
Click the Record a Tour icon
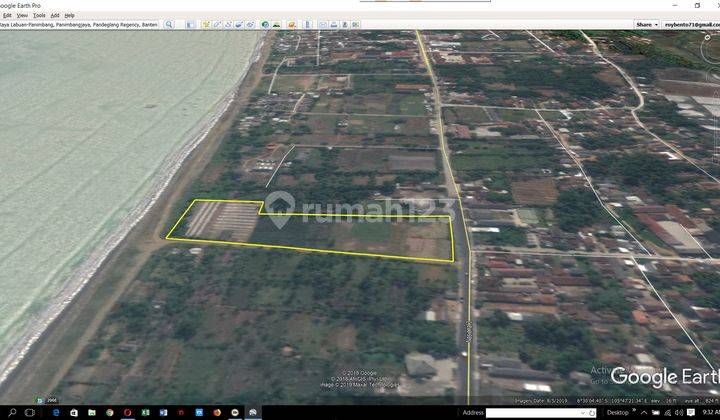(250, 24)
